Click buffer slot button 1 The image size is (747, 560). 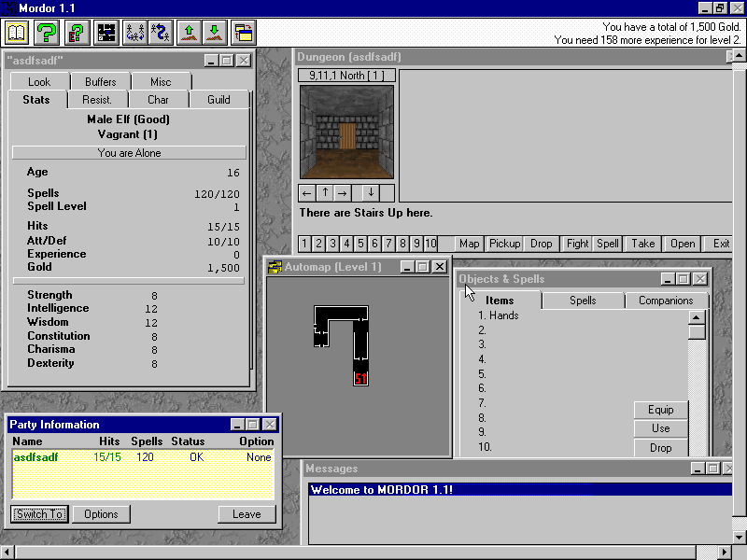tap(304, 244)
